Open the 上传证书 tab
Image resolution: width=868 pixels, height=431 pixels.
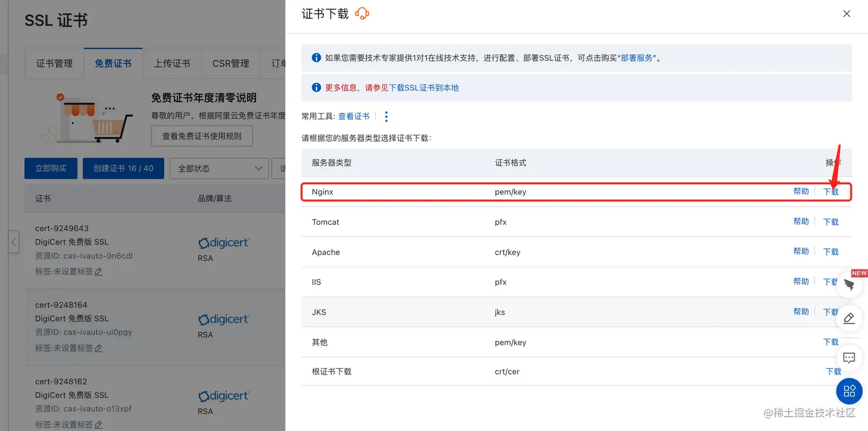(x=172, y=63)
